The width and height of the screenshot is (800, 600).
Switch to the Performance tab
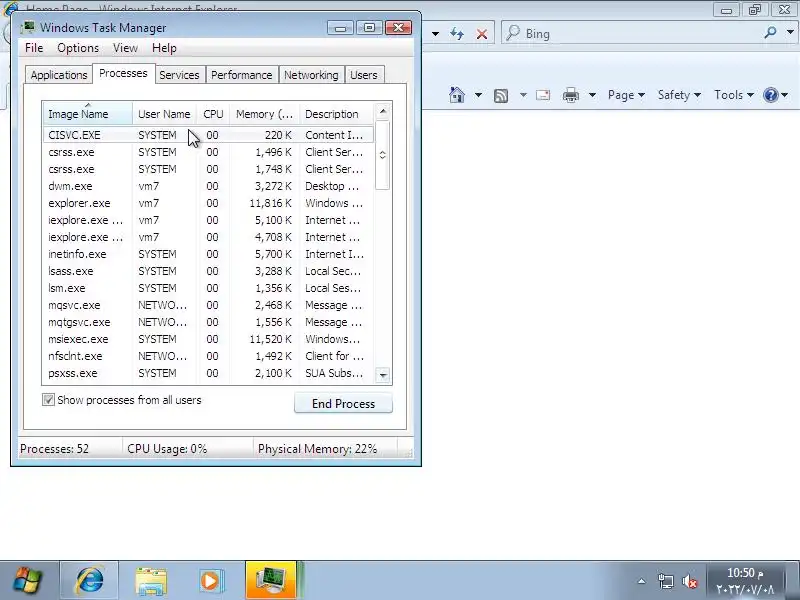point(241,75)
